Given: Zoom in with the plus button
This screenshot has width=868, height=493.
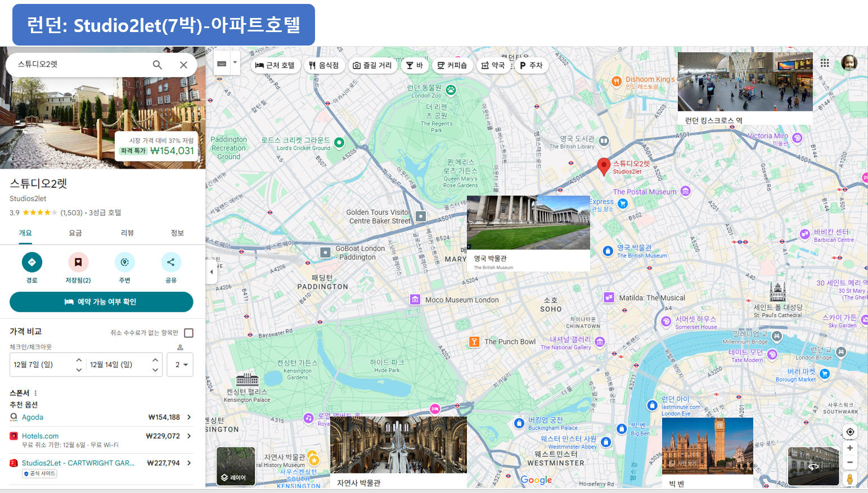Looking at the screenshot, I should pos(850,448).
